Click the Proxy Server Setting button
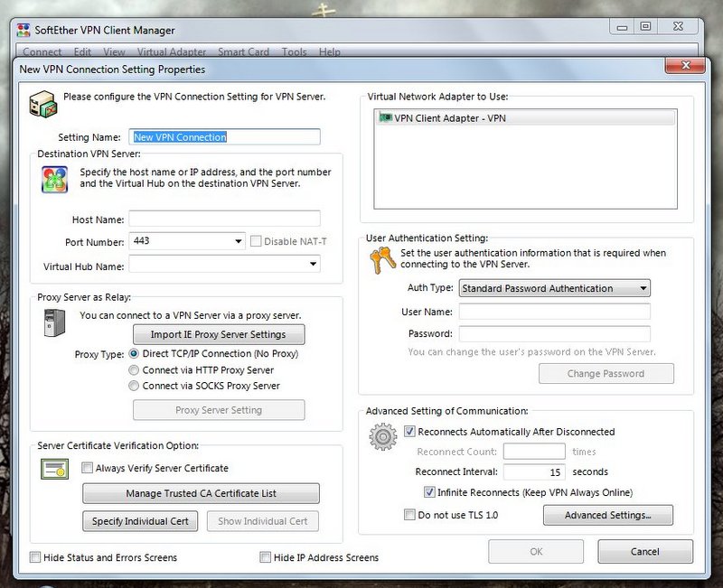 click(219, 410)
